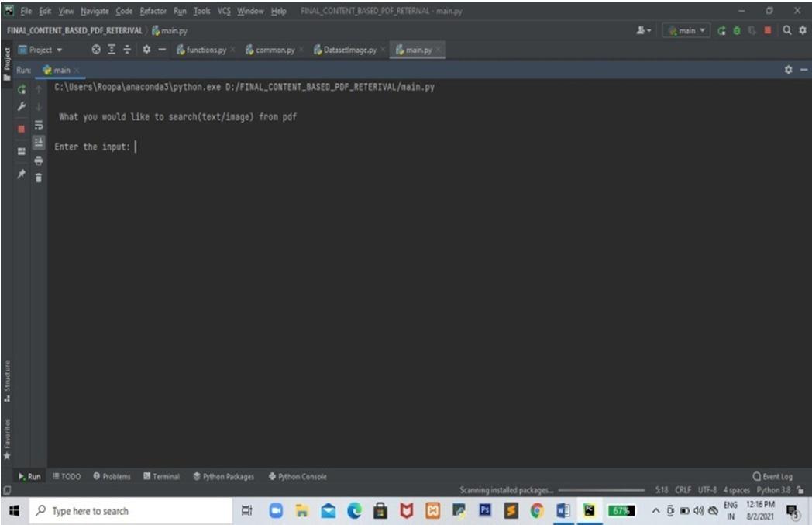Collapse all in Project toolbar
812x525 pixels.
pyautogui.click(x=127, y=49)
